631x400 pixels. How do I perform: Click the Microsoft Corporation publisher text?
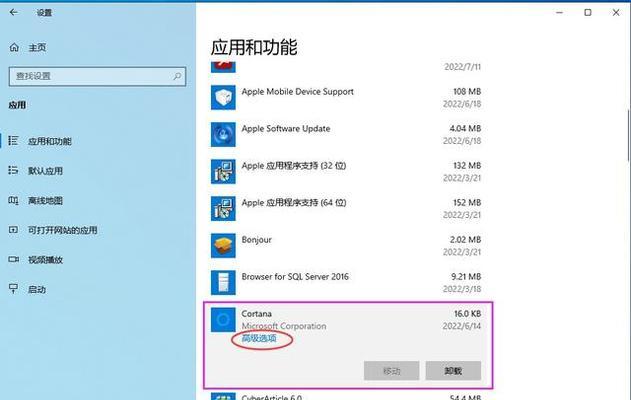(284, 326)
